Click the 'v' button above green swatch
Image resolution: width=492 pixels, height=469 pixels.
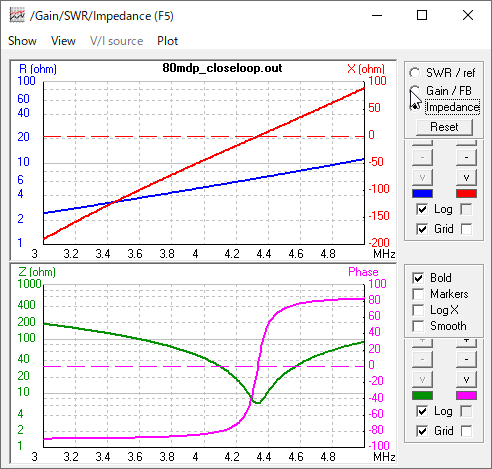pos(422,379)
